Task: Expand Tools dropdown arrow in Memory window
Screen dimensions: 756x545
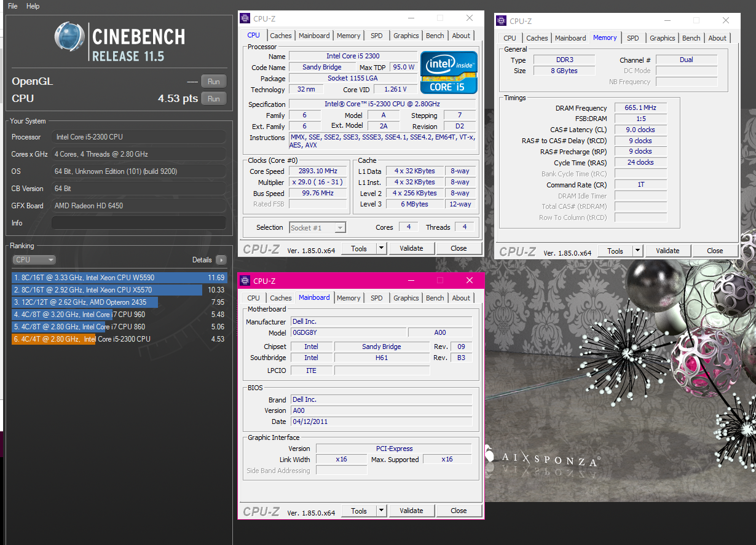Action: coord(637,251)
